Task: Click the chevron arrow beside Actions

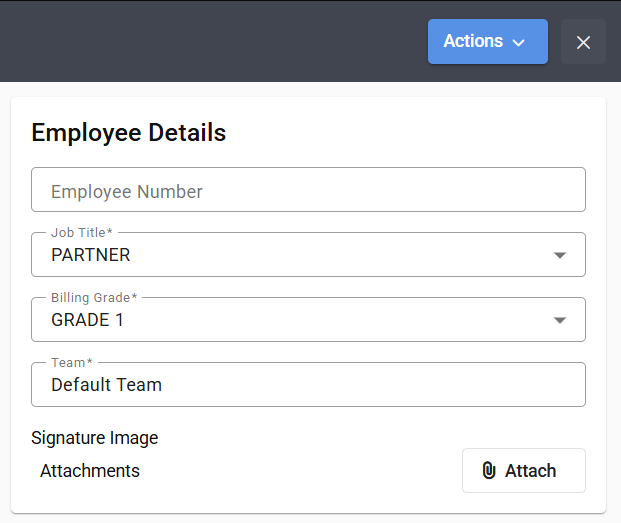Action: tap(518, 43)
